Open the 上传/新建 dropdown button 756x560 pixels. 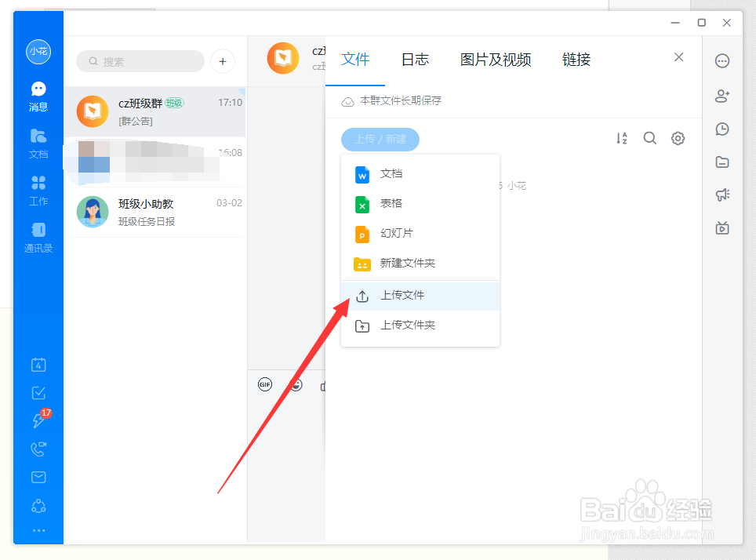[380, 139]
